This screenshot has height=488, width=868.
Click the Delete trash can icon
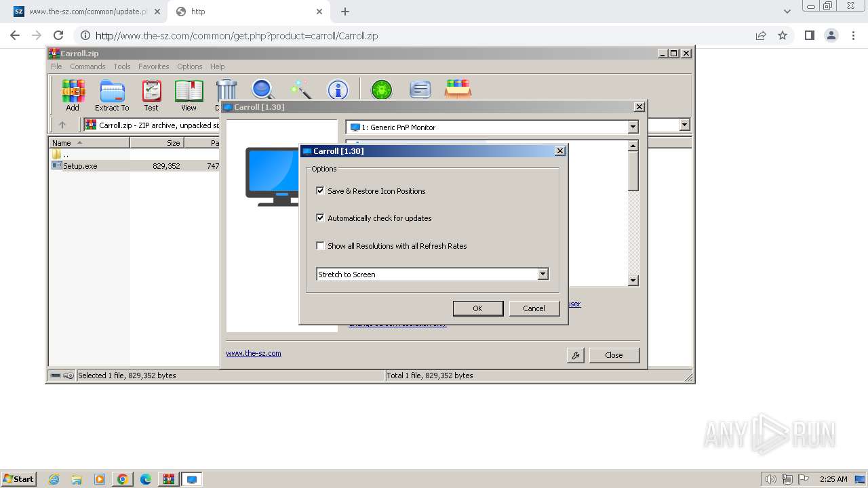tap(226, 90)
